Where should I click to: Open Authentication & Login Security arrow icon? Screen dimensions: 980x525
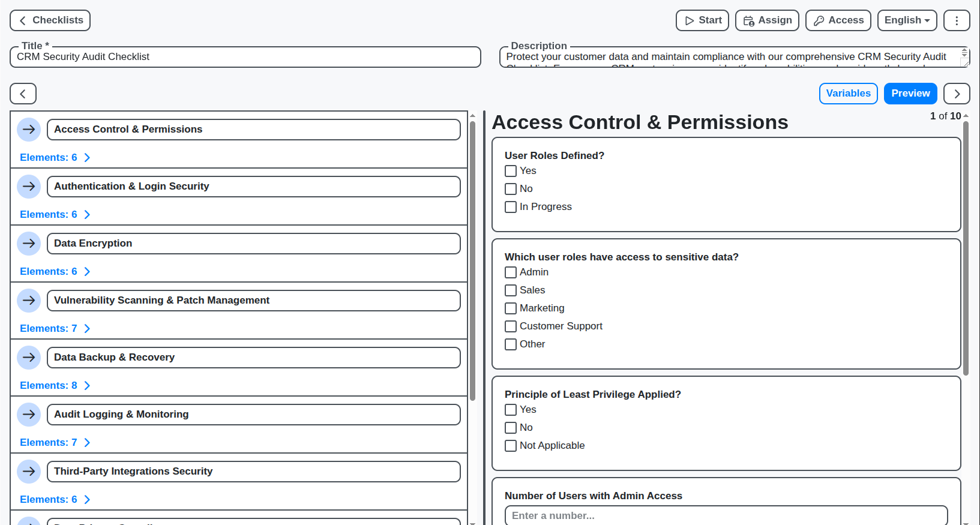[x=29, y=187]
